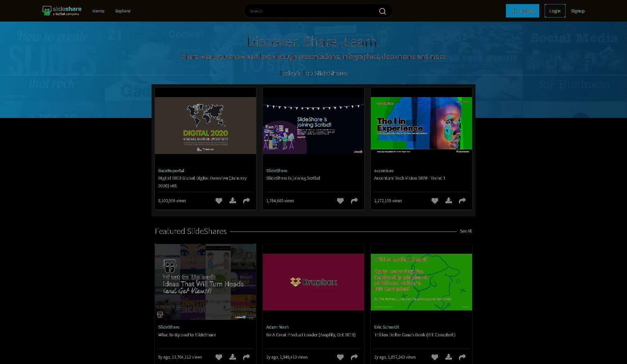Like the Accenture Tech Vision 2020 slideshow
The width and height of the screenshot is (627, 364).
coord(435,201)
